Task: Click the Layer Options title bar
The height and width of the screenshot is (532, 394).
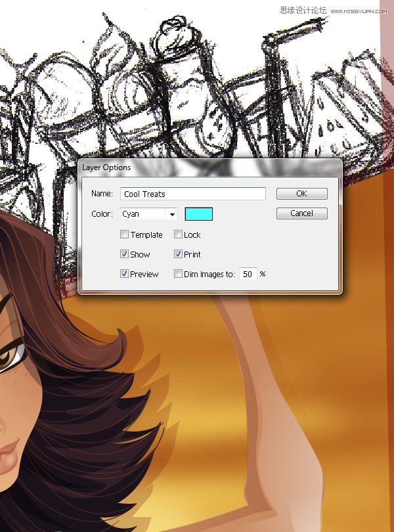Action: click(x=210, y=167)
